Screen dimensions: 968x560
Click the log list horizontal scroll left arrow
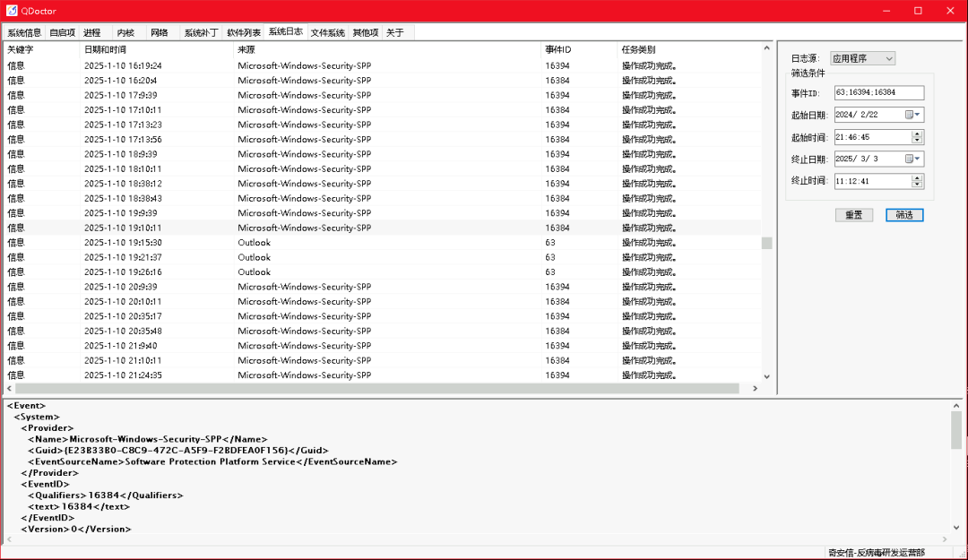9,388
